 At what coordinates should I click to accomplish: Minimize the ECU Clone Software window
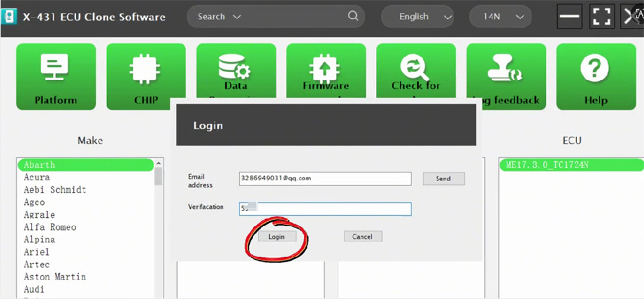(569, 16)
